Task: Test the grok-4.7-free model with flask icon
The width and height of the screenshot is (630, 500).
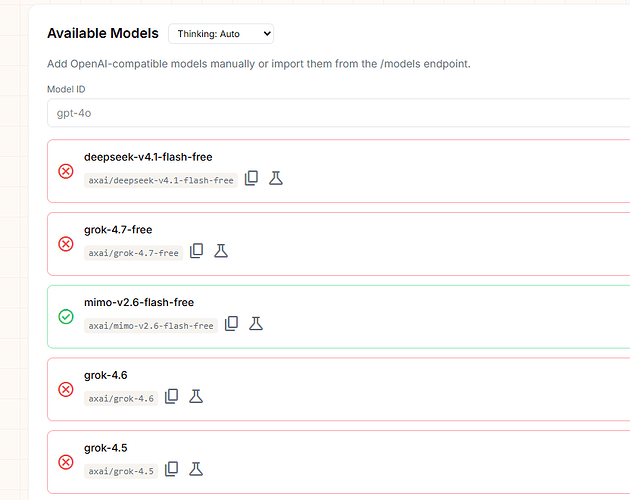Action: [221, 251]
